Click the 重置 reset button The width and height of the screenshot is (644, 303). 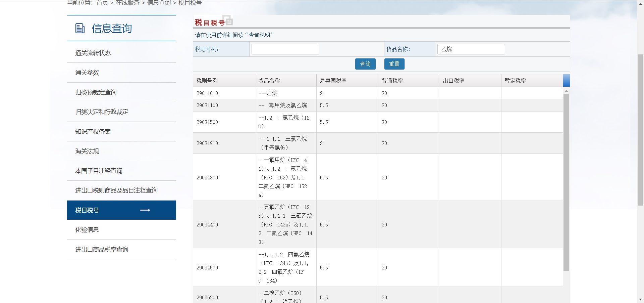click(x=394, y=64)
